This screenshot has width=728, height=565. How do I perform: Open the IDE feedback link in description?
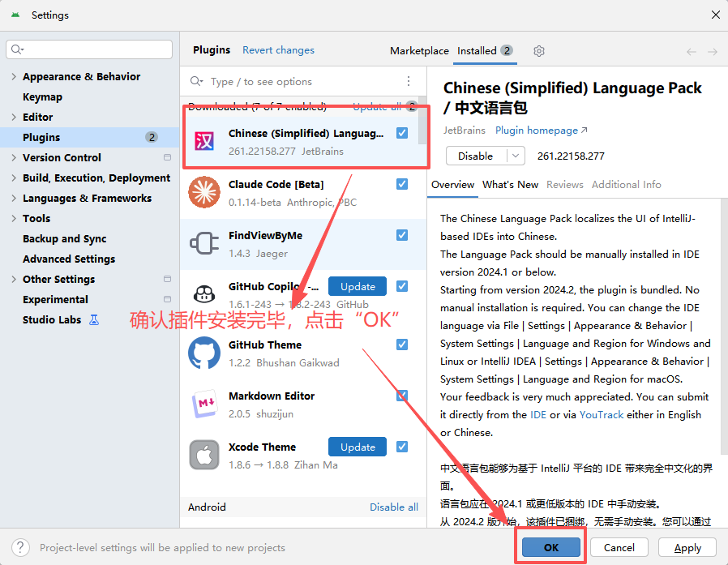coord(538,414)
